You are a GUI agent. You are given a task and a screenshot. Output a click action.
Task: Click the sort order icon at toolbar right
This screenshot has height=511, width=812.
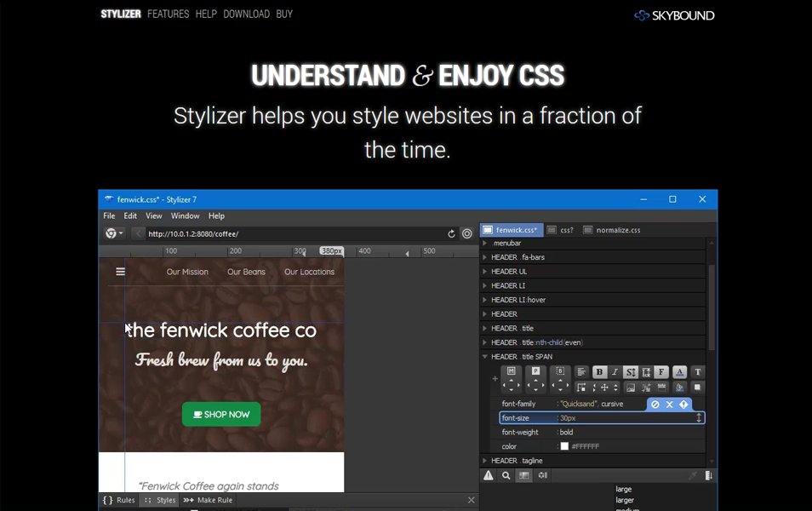click(708, 475)
